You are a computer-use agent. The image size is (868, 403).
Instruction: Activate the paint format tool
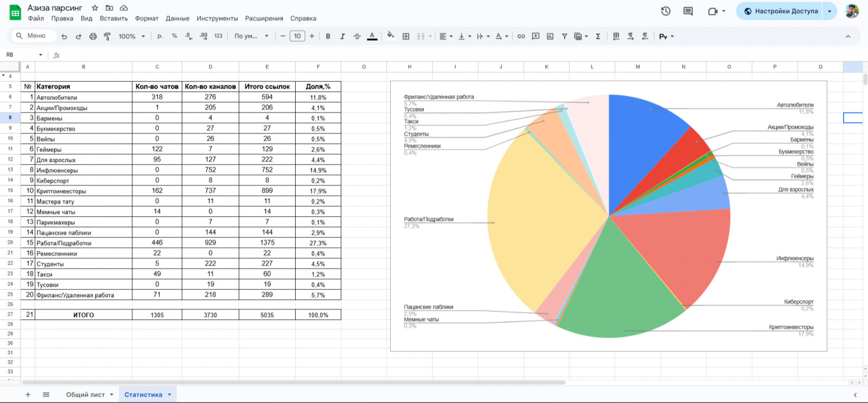click(x=107, y=36)
